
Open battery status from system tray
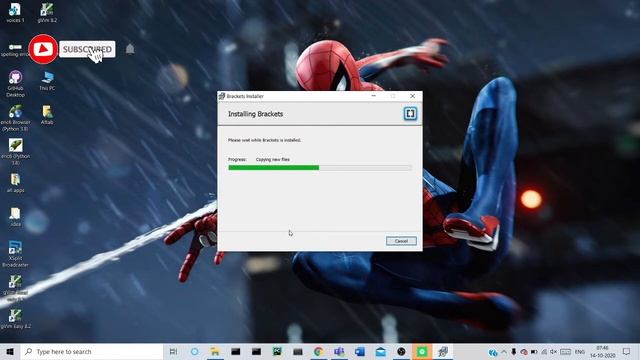point(534,352)
